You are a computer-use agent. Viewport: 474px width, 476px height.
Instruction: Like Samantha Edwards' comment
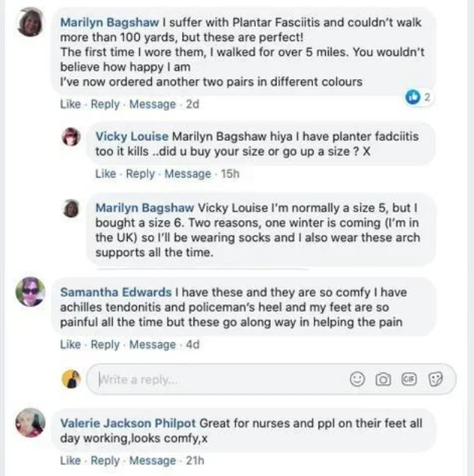click(70, 345)
